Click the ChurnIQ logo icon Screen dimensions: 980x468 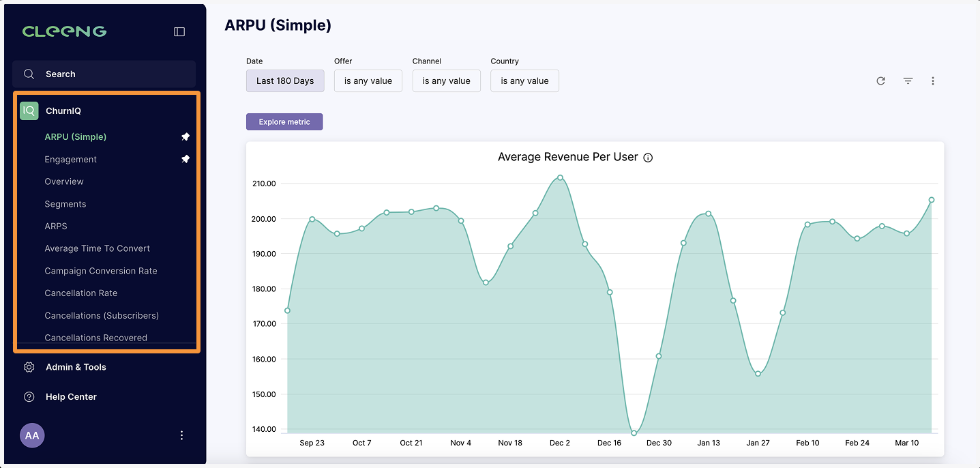pos(29,111)
